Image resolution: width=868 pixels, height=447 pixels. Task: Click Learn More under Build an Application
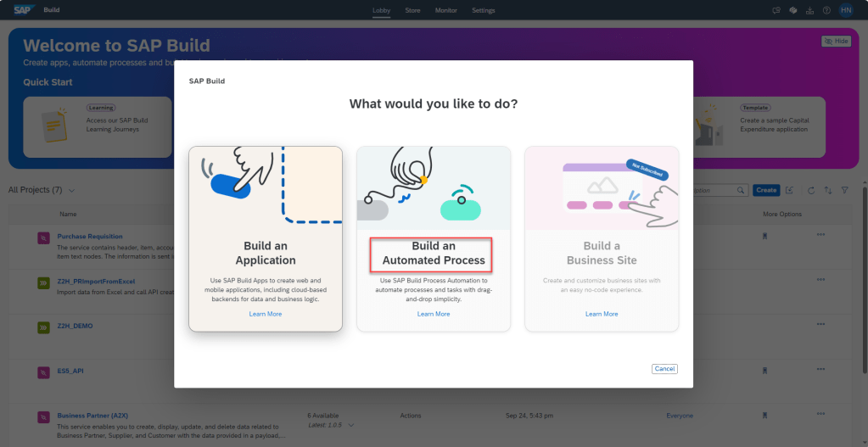click(x=266, y=314)
